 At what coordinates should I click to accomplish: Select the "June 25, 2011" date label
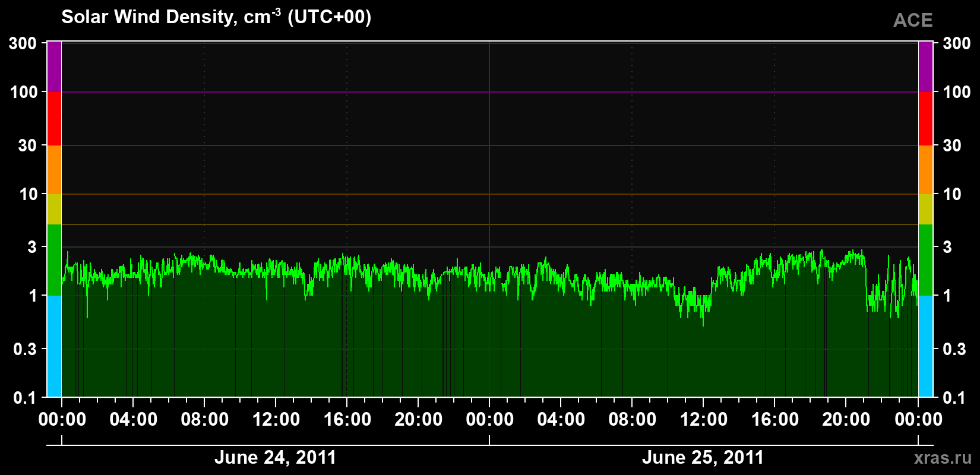pos(703,457)
